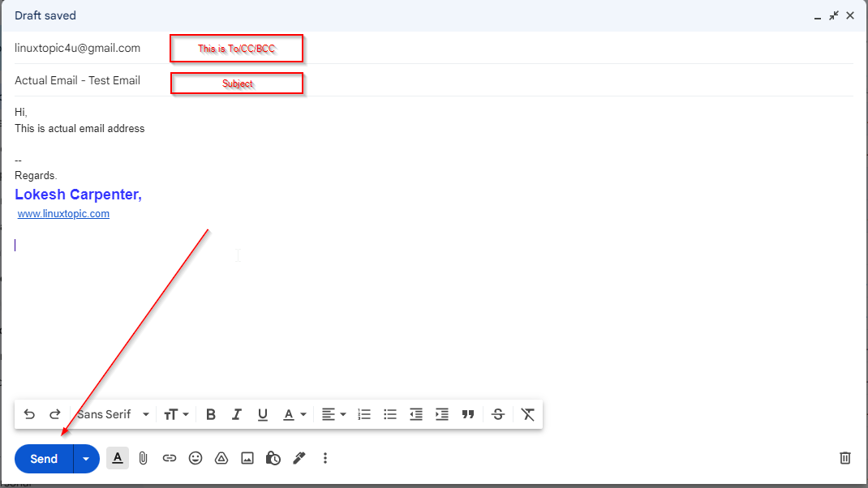This screenshot has height=488, width=868.
Task: Insert a bulleted list
Action: point(390,414)
